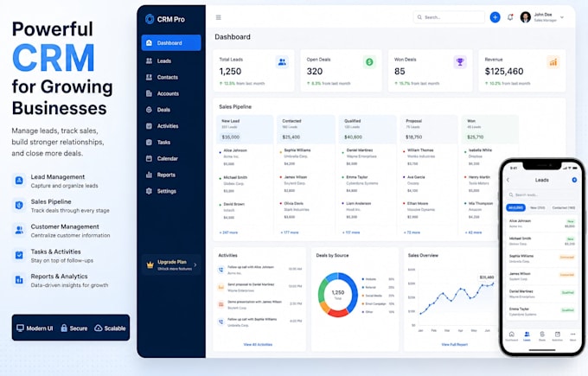The height and width of the screenshot is (376, 588).
Task: Click the Settings gear icon
Action: pyautogui.click(x=149, y=191)
